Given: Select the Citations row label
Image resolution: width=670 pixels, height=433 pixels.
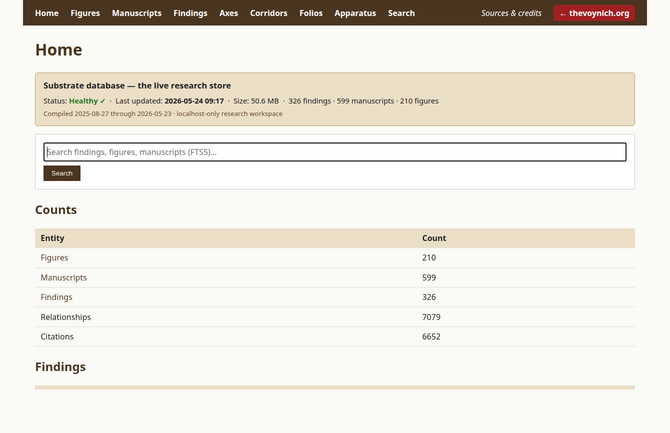Looking at the screenshot, I should 57,337.
